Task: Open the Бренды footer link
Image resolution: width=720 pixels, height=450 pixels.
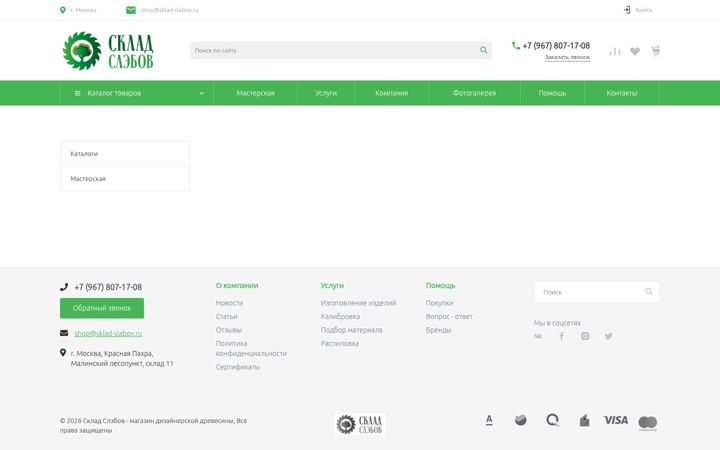Action: pyautogui.click(x=439, y=330)
